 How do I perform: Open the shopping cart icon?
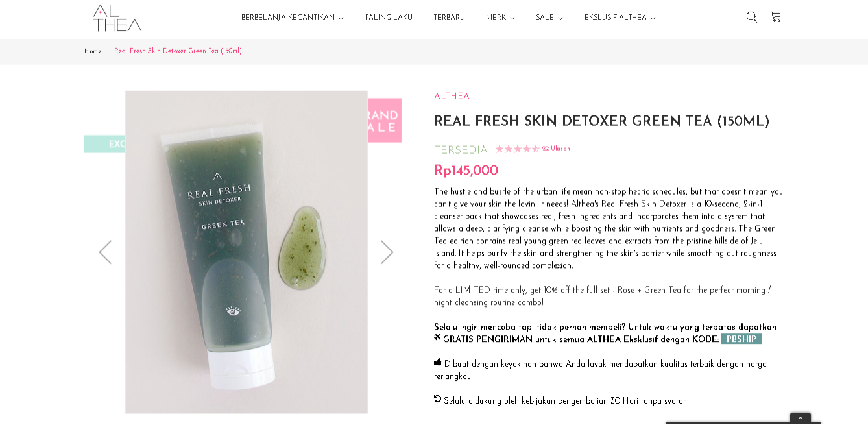775,17
